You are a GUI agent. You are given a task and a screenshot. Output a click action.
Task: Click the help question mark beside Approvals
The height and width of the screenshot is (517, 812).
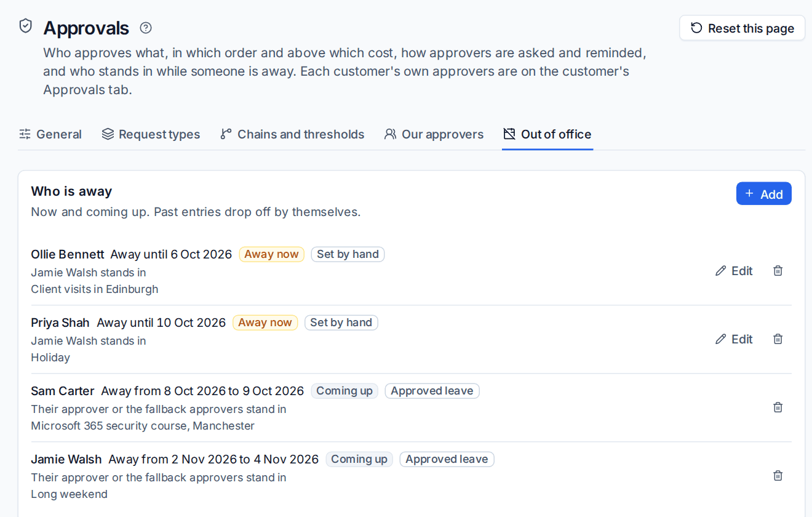tap(146, 28)
